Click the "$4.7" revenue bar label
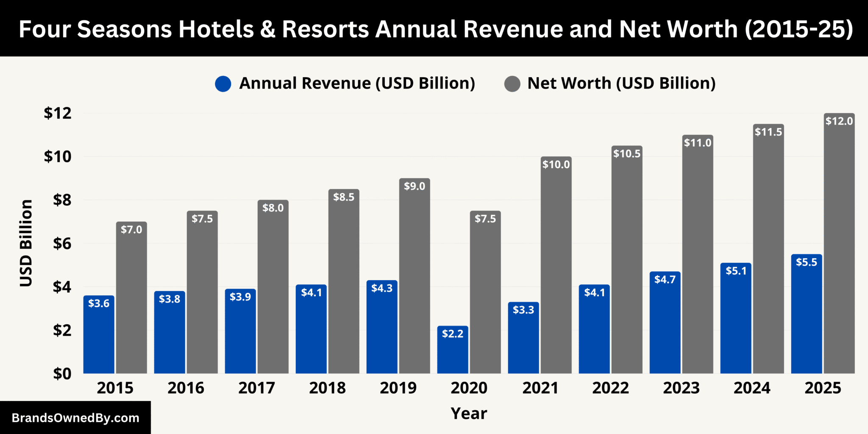The width and height of the screenshot is (868, 434). pyautogui.click(x=665, y=280)
